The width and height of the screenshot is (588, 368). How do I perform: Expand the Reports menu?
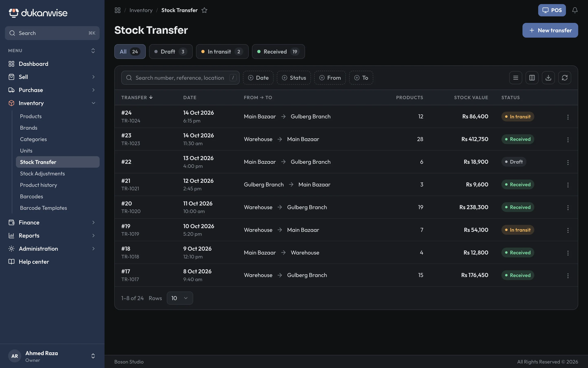(52, 236)
